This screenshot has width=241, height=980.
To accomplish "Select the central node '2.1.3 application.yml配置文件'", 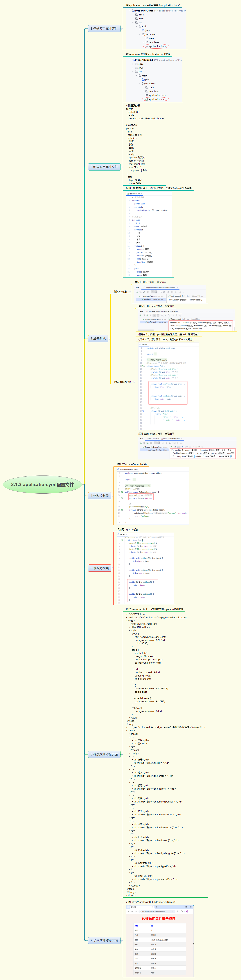I will [42, 485].
